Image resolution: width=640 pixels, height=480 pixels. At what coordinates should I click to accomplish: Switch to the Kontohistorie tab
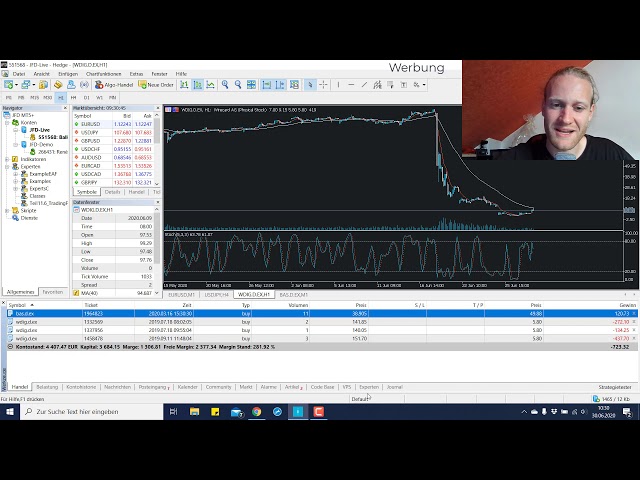[x=80, y=386]
